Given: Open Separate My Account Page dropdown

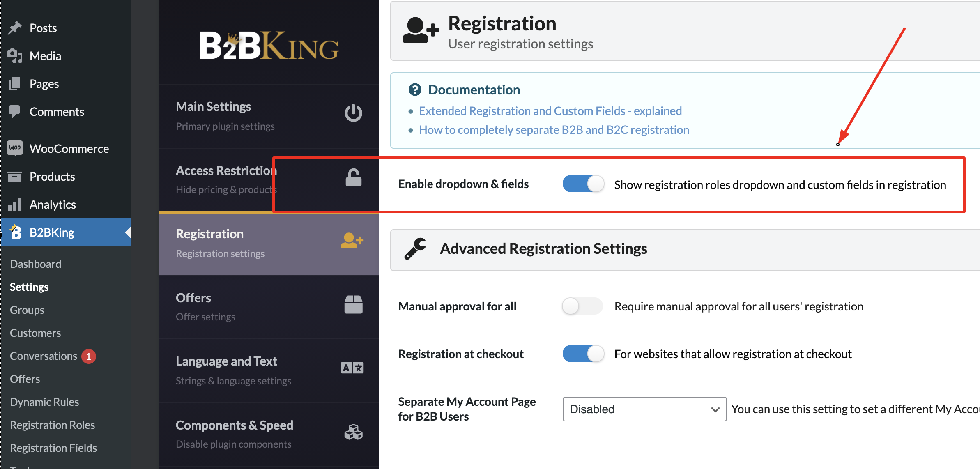Looking at the screenshot, I should click(644, 409).
